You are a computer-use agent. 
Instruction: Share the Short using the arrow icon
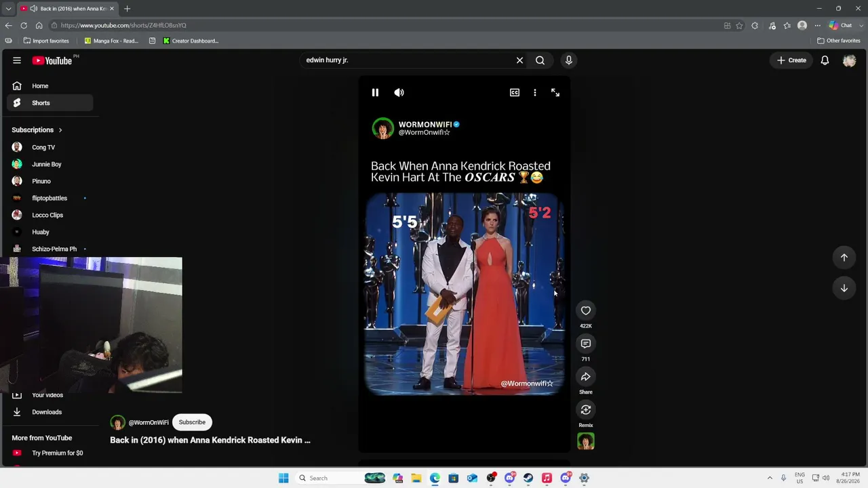point(586,377)
